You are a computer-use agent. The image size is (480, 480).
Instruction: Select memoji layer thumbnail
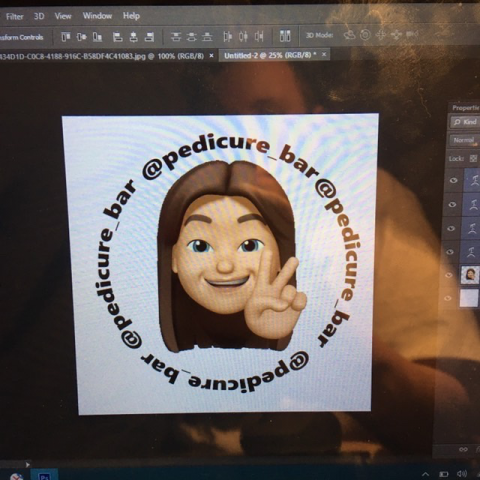pos(470,275)
